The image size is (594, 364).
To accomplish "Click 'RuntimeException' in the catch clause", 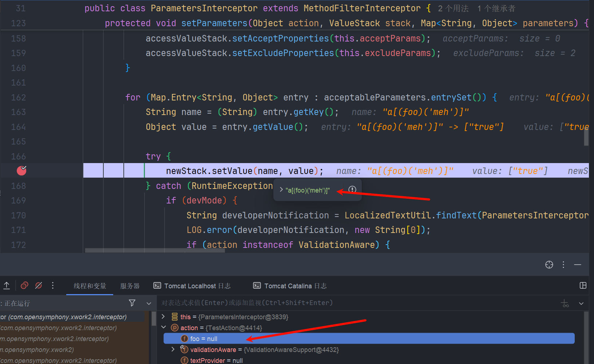I will (x=232, y=186).
